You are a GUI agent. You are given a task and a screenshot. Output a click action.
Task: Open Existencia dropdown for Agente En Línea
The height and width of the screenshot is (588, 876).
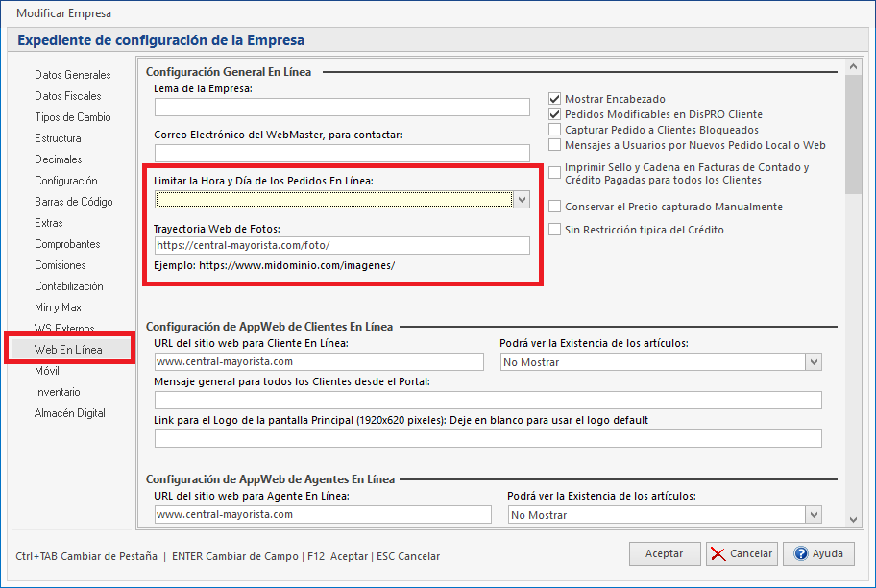pyautogui.click(x=814, y=515)
